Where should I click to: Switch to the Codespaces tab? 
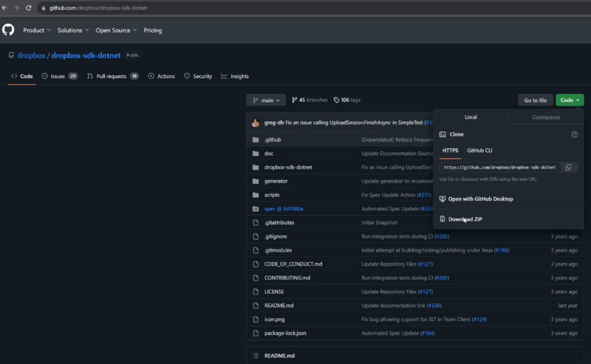546,117
